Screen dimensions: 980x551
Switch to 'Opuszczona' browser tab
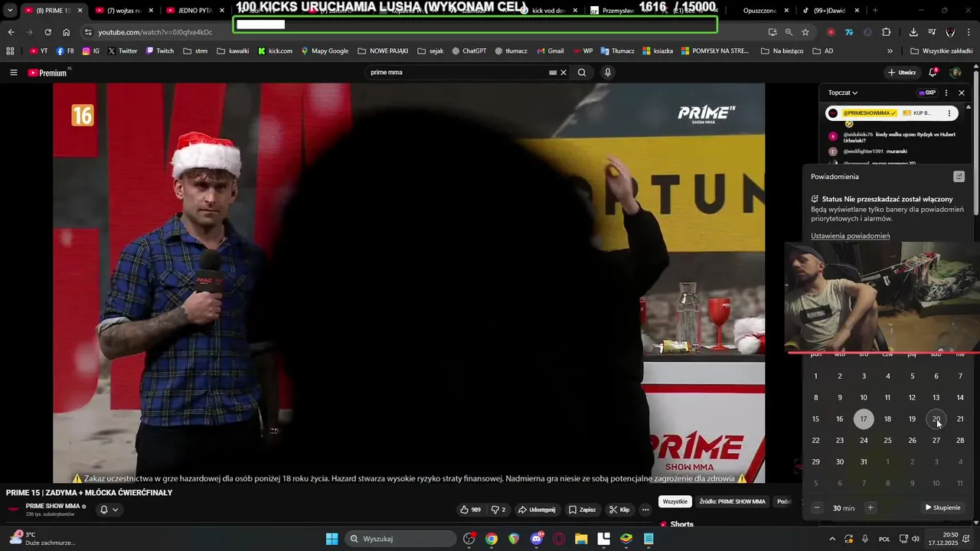pyautogui.click(x=758, y=11)
